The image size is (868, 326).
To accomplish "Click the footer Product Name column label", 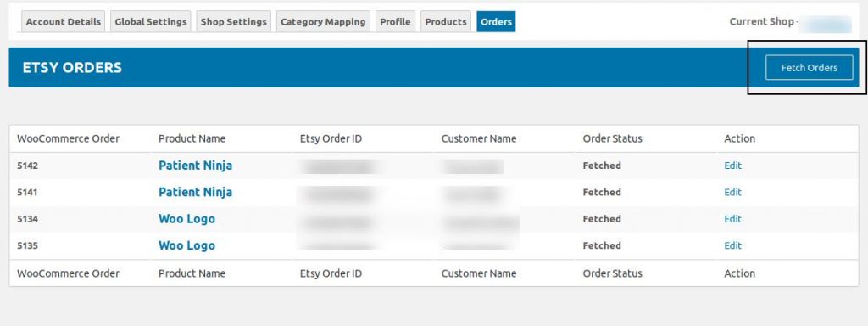I will (192, 273).
